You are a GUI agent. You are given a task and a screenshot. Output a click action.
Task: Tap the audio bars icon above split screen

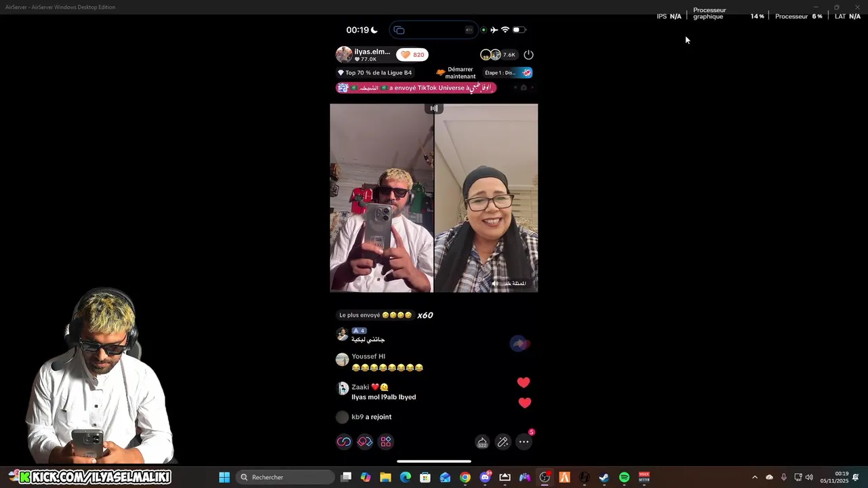click(434, 108)
